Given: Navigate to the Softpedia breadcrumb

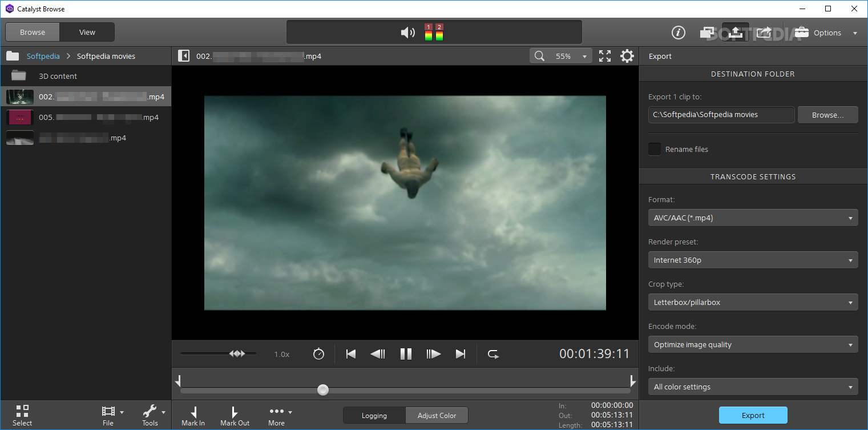Looking at the screenshot, I should 43,56.
